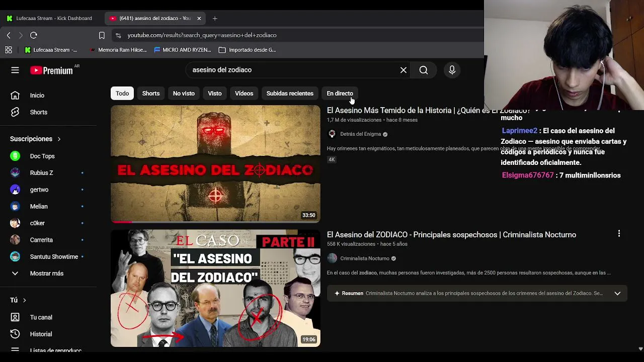The height and width of the screenshot is (362, 644).
Task: Clear the search query with X
Action: (404, 70)
